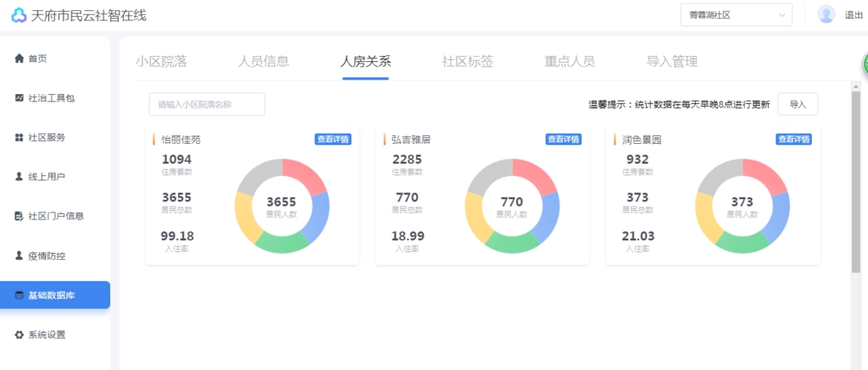Click the 退出 logout link
The width and height of the screenshot is (868, 370).
pyautogui.click(x=853, y=15)
